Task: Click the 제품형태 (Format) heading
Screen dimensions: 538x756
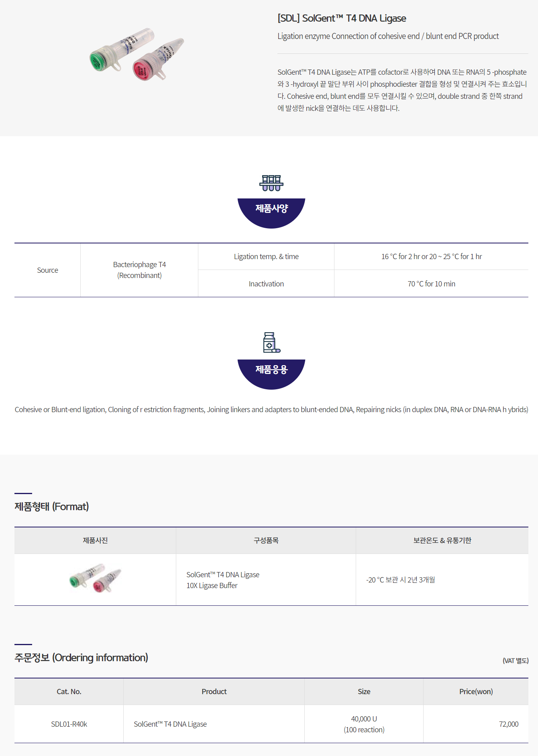Action: 52,507
